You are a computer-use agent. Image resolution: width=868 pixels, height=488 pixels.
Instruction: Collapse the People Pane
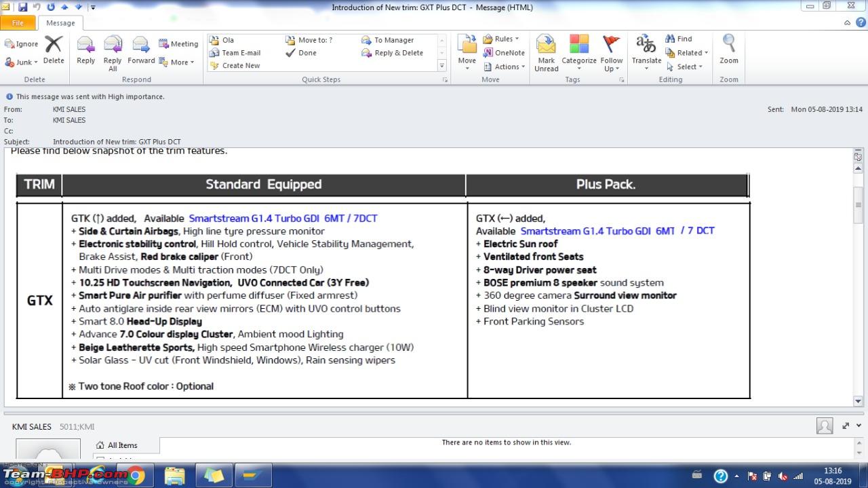point(857,426)
